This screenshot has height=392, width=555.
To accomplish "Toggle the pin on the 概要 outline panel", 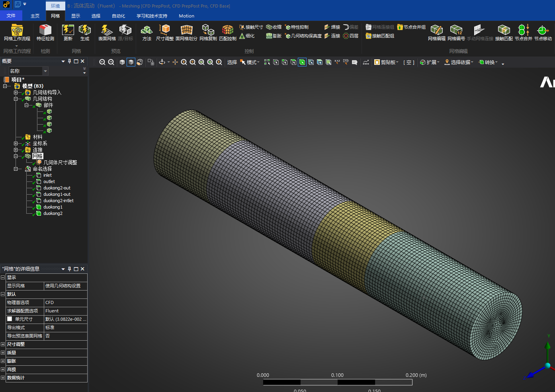I will 70,61.
